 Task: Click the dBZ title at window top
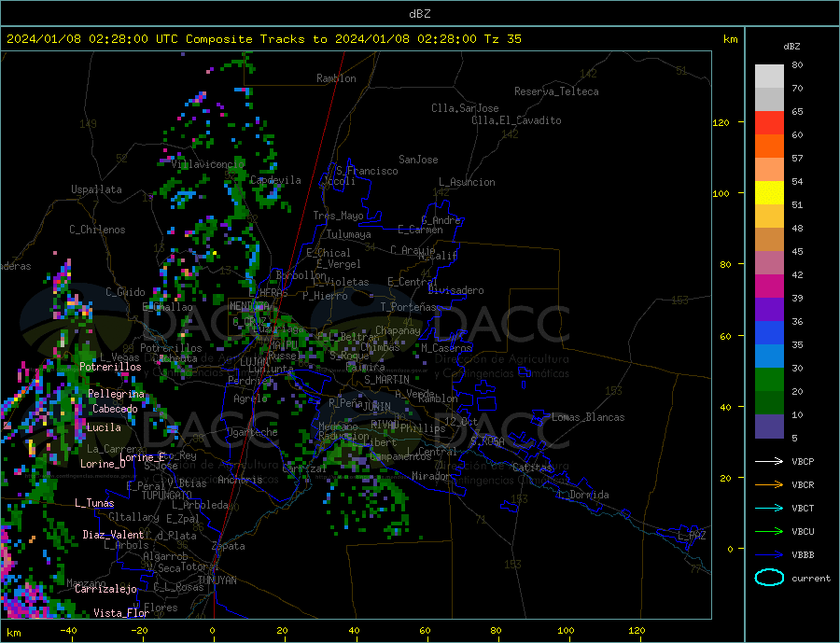click(420, 14)
